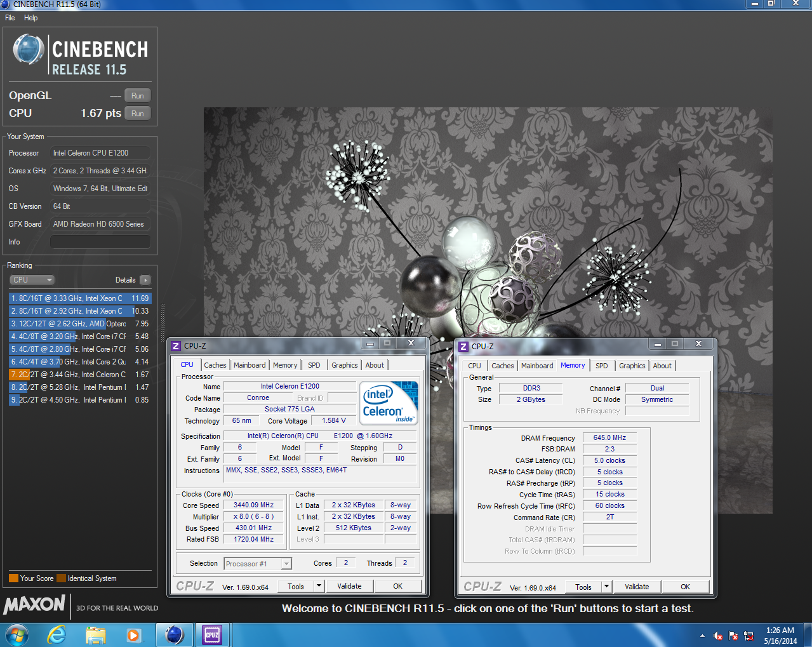Switch to CPU tab in right CPU-Z window
This screenshot has width=812, height=647.
(475, 366)
